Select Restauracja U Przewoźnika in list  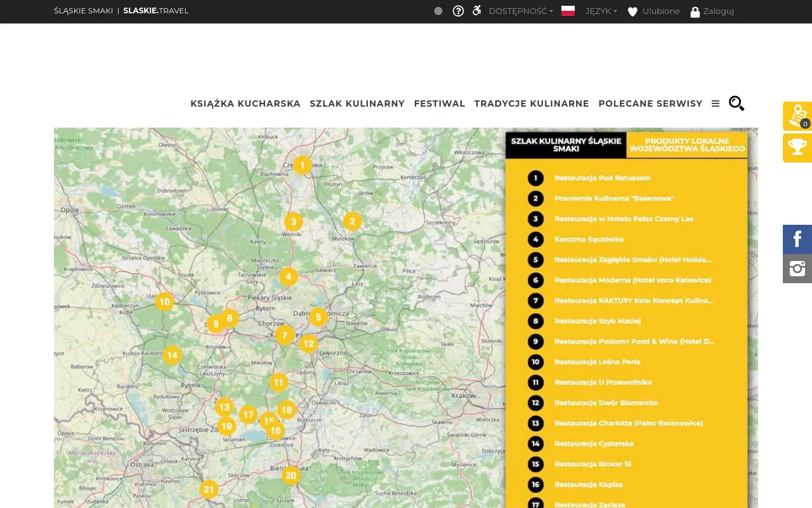point(603,382)
